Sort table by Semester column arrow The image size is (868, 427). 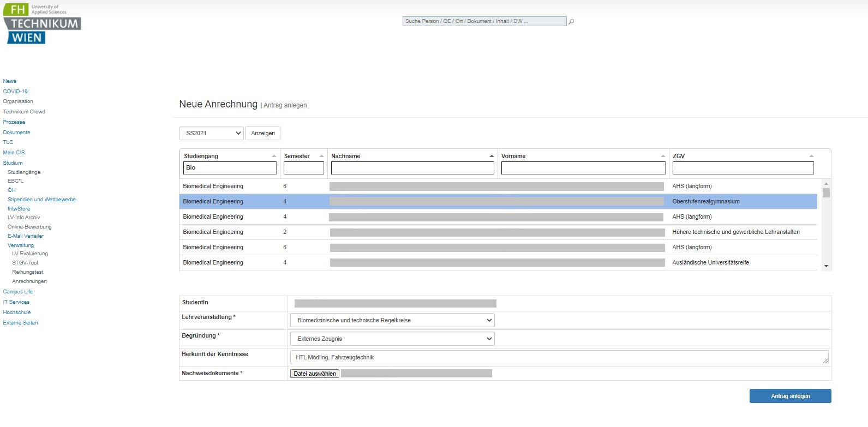tap(321, 157)
